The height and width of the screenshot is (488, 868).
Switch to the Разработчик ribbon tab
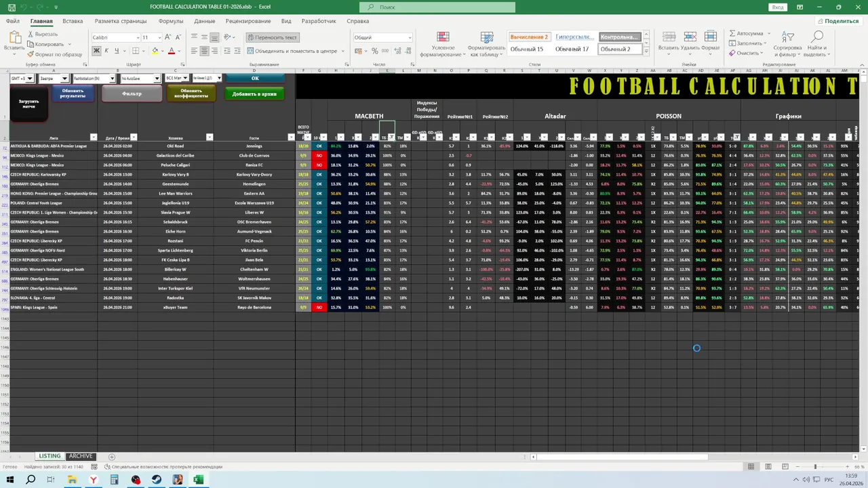coord(319,21)
